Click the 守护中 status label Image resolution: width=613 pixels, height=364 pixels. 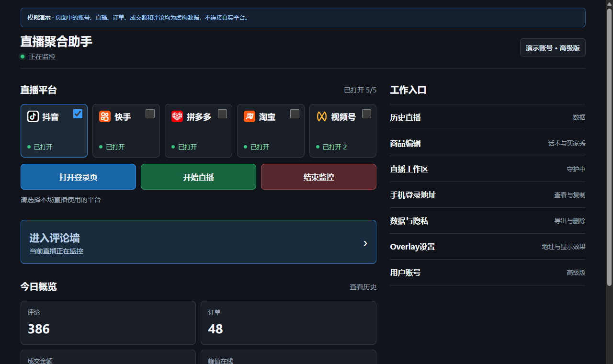[576, 169]
